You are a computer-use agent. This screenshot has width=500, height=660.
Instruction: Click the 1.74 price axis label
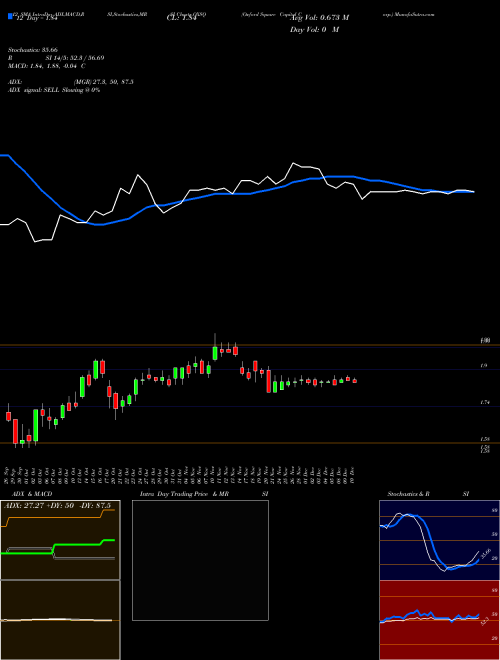point(484,403)
